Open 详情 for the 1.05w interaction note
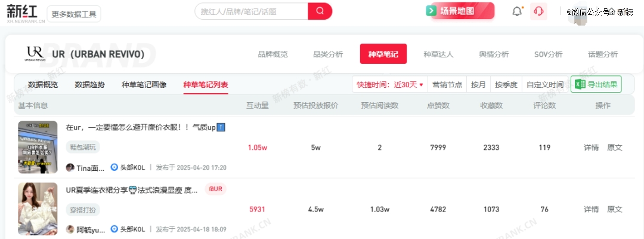The image size is (644, 239). [x=592, y=148]
